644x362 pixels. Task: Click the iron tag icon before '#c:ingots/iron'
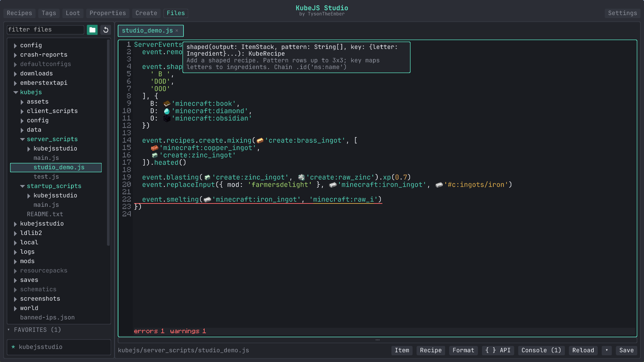tap(439, 185)
